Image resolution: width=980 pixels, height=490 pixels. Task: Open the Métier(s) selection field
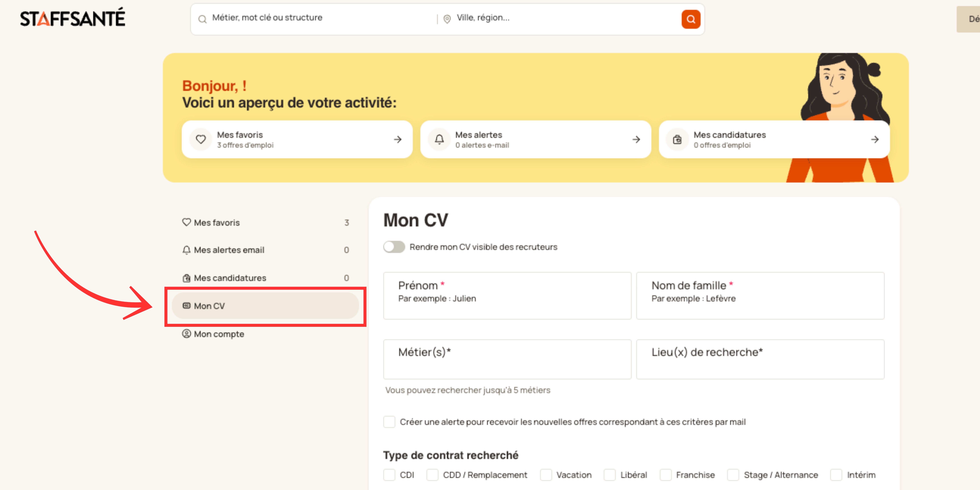(x=507, y=359)
